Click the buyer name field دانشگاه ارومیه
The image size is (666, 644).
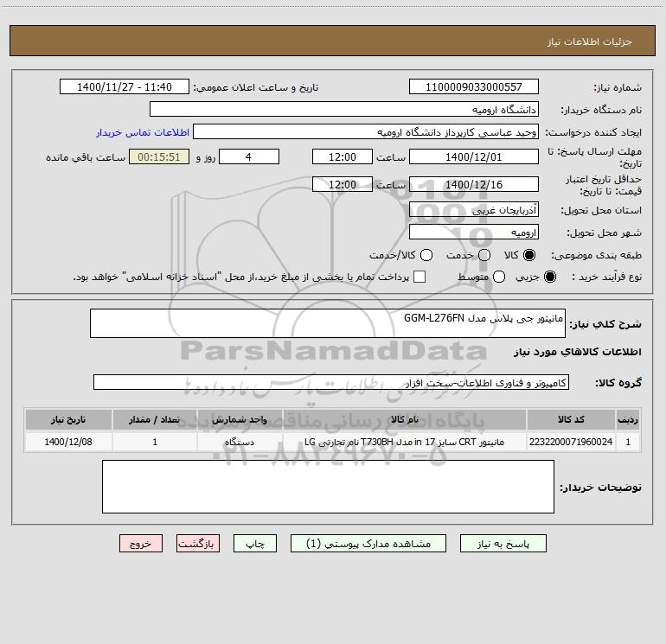point(344,109)
